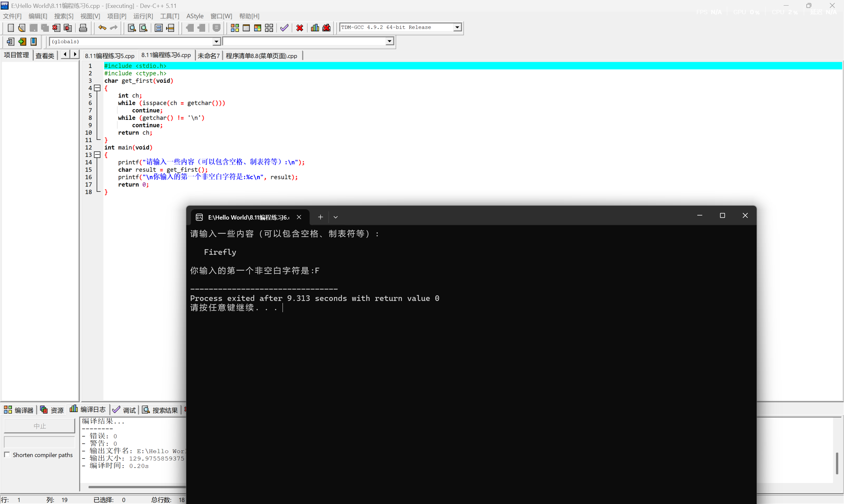Click the Print icon in the toolbar

83,28
